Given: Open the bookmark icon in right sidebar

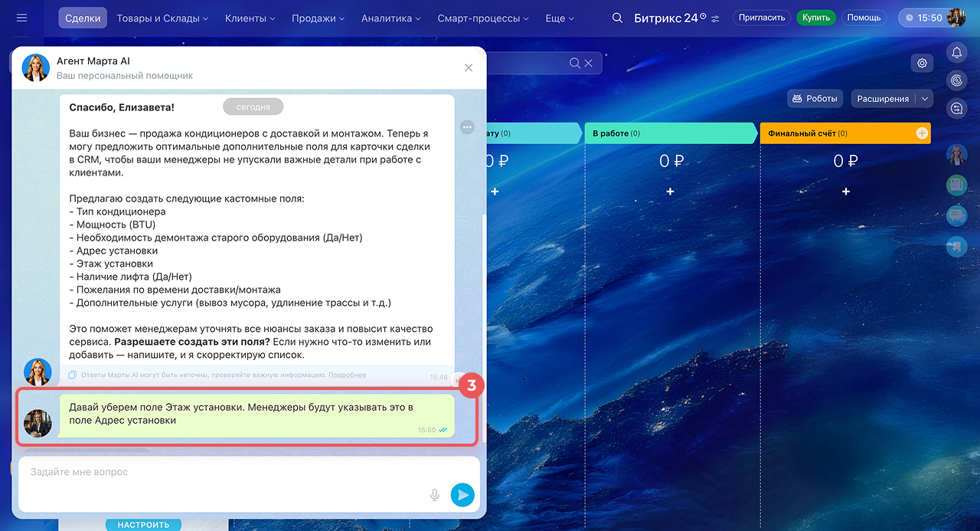Looking at the screenshot, I should (x=956, y=247).
